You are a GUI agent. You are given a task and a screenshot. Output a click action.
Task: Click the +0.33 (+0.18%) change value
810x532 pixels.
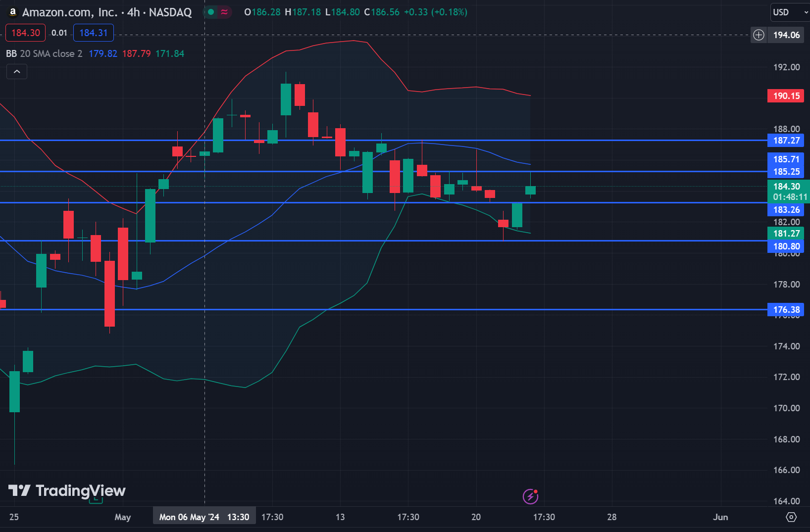point(436,12)
